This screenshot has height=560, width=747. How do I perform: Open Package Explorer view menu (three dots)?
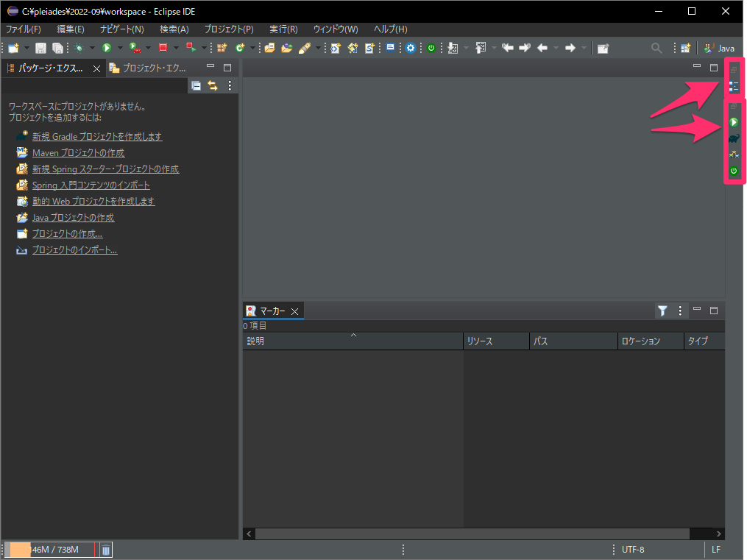(230, 85)
